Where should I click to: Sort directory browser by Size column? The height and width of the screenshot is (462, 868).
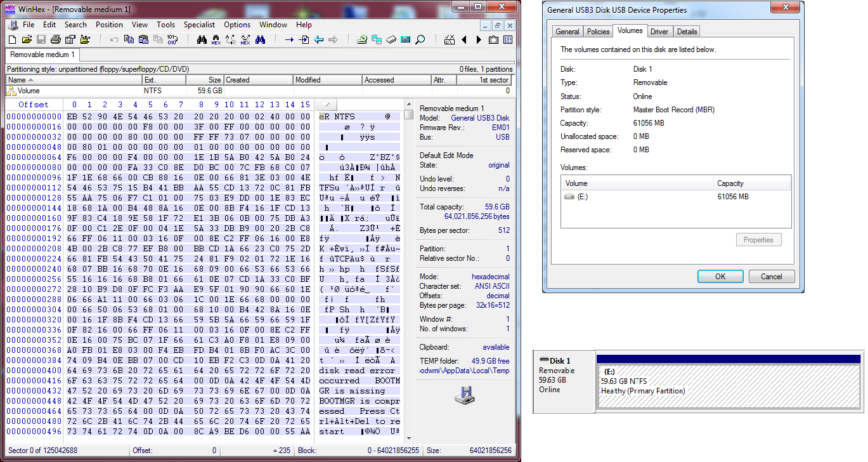coord(205,80)
